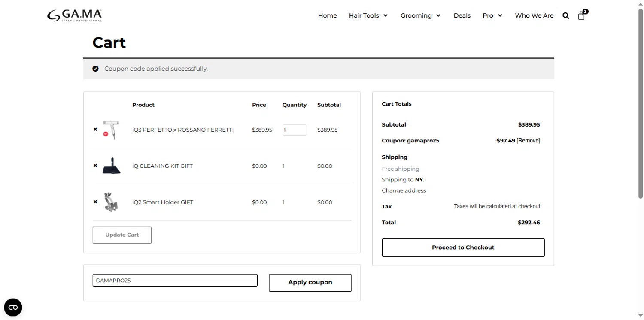
Task: Open the iQ3 PERFETTO x ROSSANO FERRETTI product link
Action: click(183, 130)
